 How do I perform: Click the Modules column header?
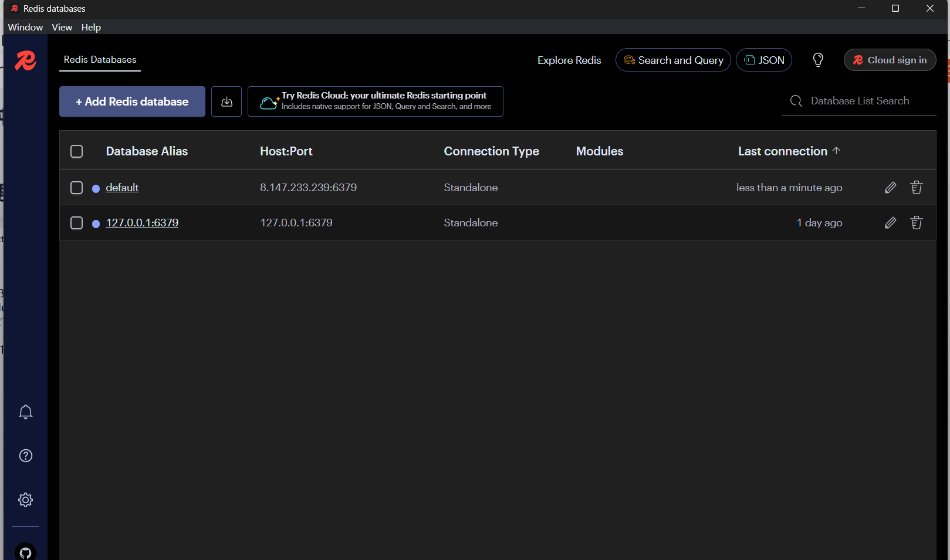[x=600, y=151]
